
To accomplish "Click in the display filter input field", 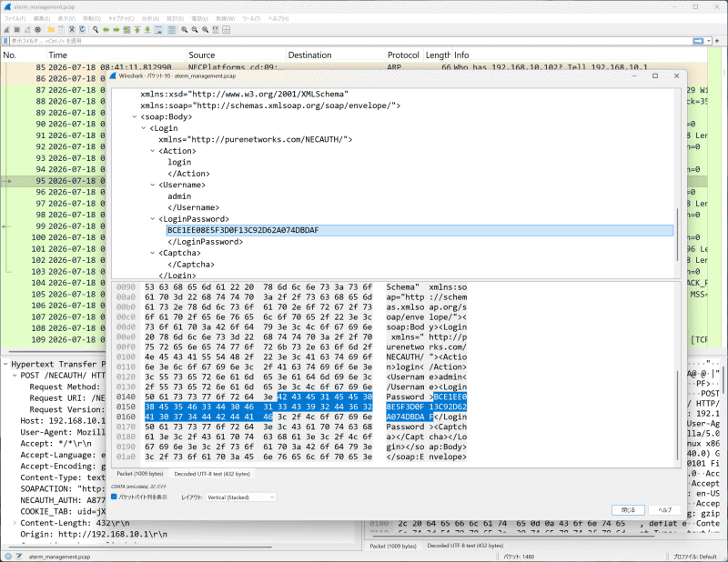I will pyautogui.click(x=349, y=41).
